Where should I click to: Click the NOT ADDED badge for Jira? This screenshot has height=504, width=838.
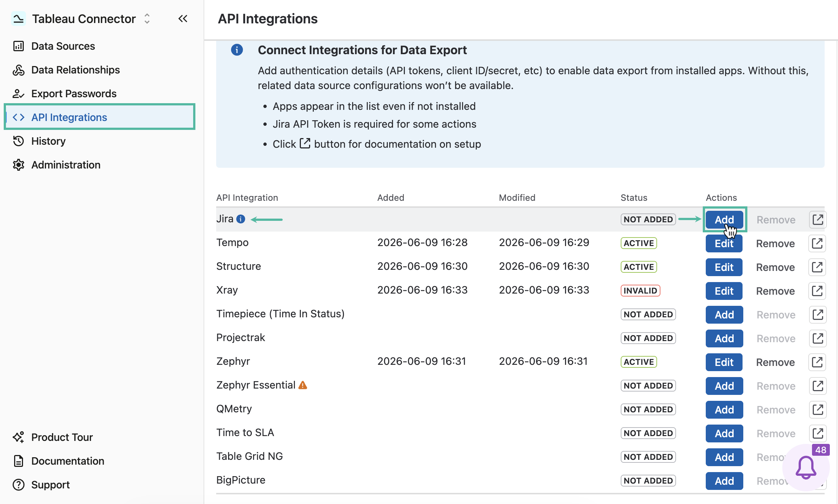648,219
